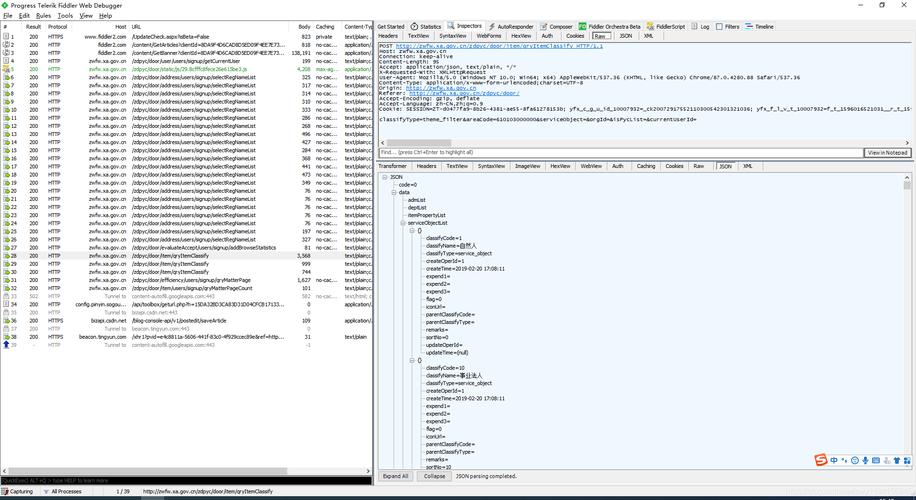Toggle the Capturing status indicator
This screenshot has width=916, height=500.
18,491
